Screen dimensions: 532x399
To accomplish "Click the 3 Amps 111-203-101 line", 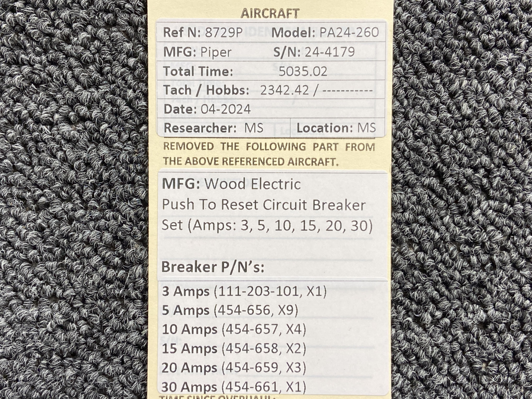I will 244,291.
